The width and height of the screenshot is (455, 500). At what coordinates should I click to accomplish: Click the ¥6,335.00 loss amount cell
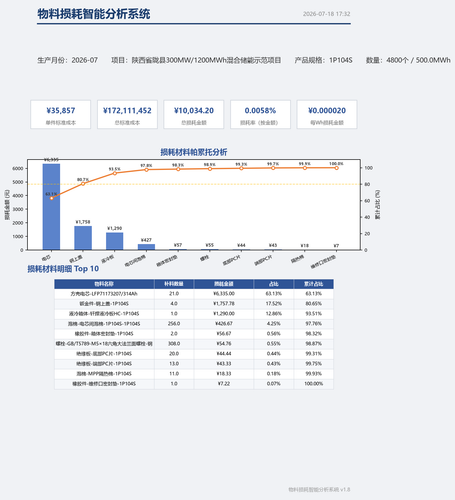point(224,294)
